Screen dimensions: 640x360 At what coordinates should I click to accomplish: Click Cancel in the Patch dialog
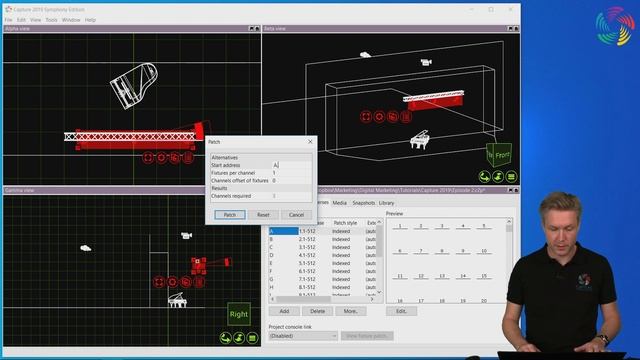(x=296, y=215)
